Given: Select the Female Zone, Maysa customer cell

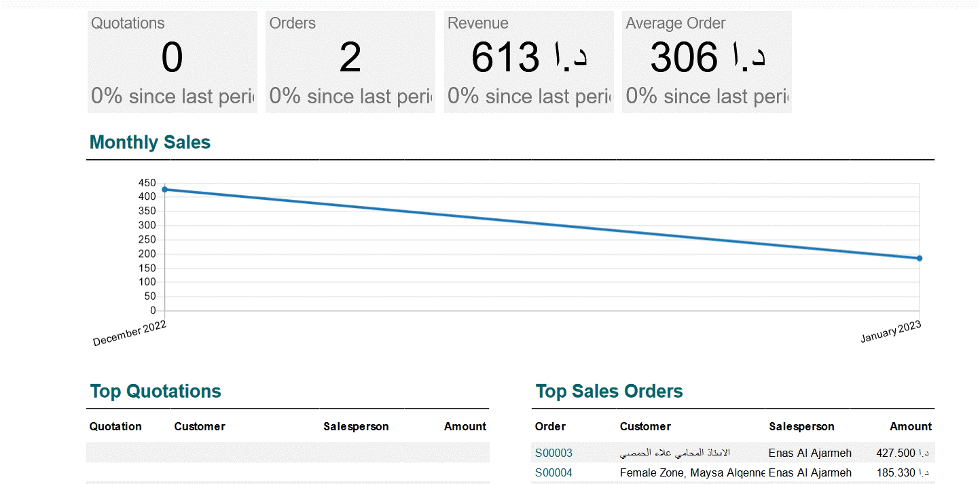Looking at the screenshot, I should click(692, 472).
